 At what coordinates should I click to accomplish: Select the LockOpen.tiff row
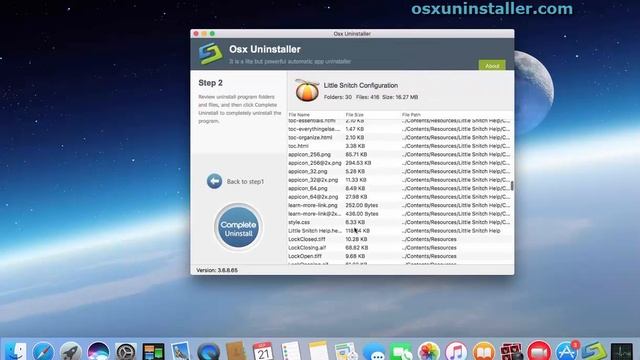pos(400,256)
